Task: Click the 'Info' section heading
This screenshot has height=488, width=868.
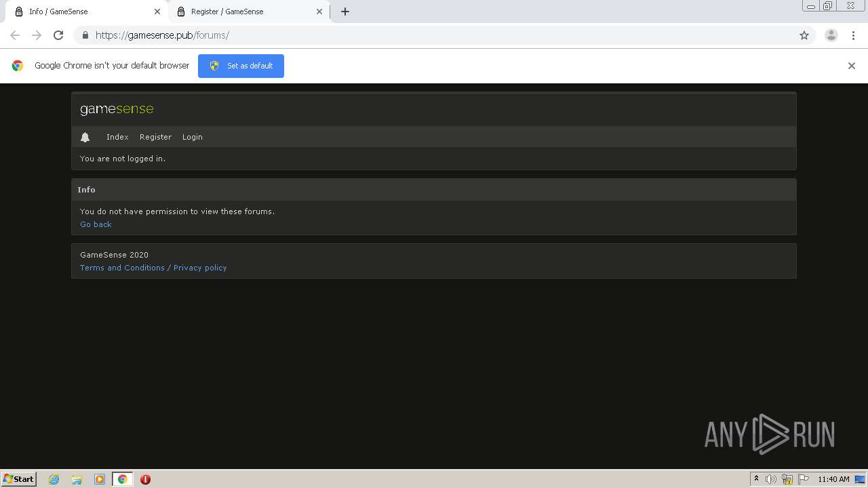Action: point(86,190)
